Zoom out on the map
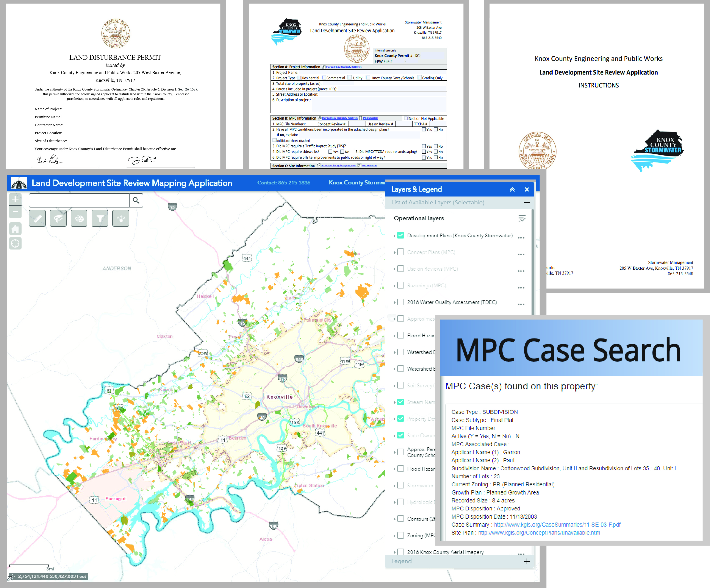The width and height of the screenshot is (710, 588). click(15, 212)
